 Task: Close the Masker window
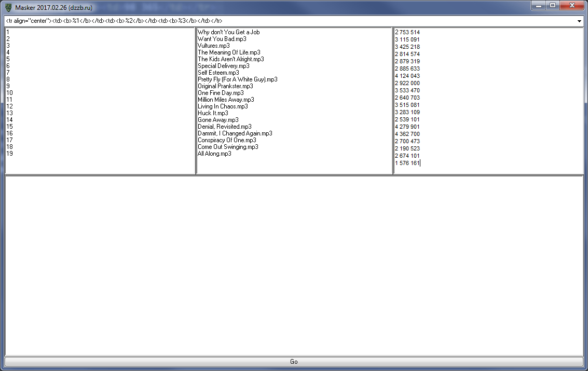(x=572, y=5)
